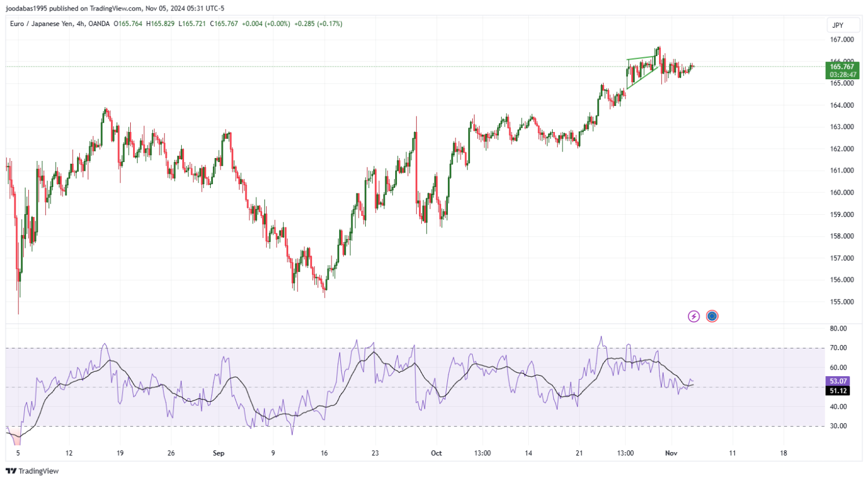Click the 165.000 price axis label

click(842, 83)
